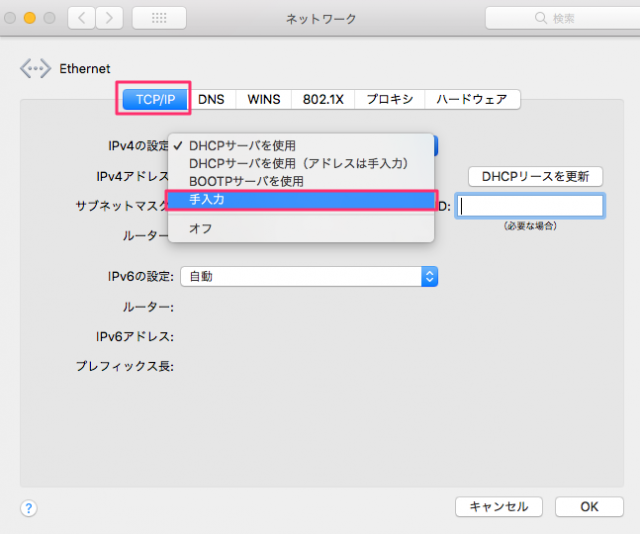Switch to the プロキシ tab
The width and height of the screenshot is (640, 534).
coord(390,99)
